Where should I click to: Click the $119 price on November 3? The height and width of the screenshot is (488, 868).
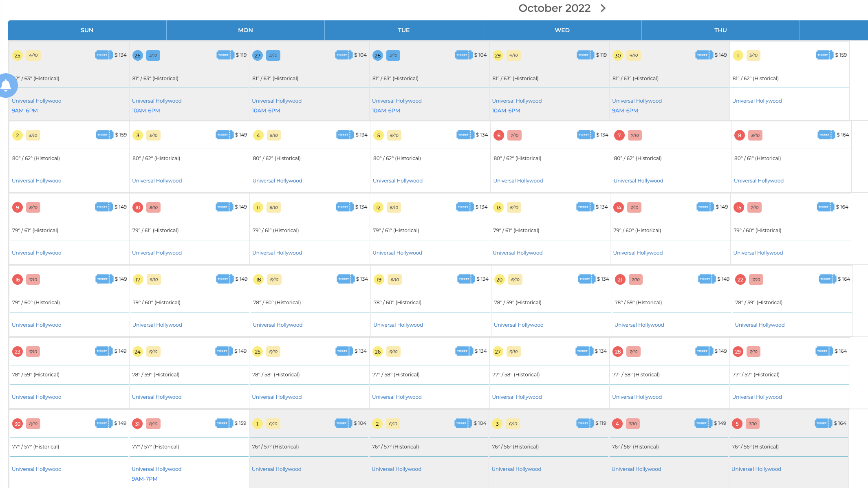[601, 423]
